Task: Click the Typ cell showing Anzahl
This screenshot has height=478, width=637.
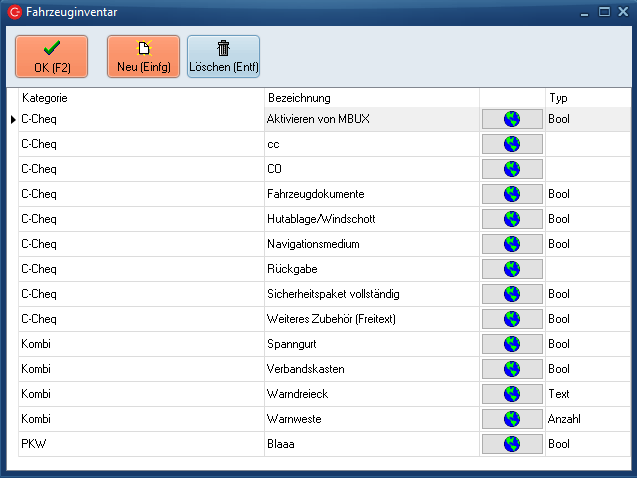Action: (586, 419)
